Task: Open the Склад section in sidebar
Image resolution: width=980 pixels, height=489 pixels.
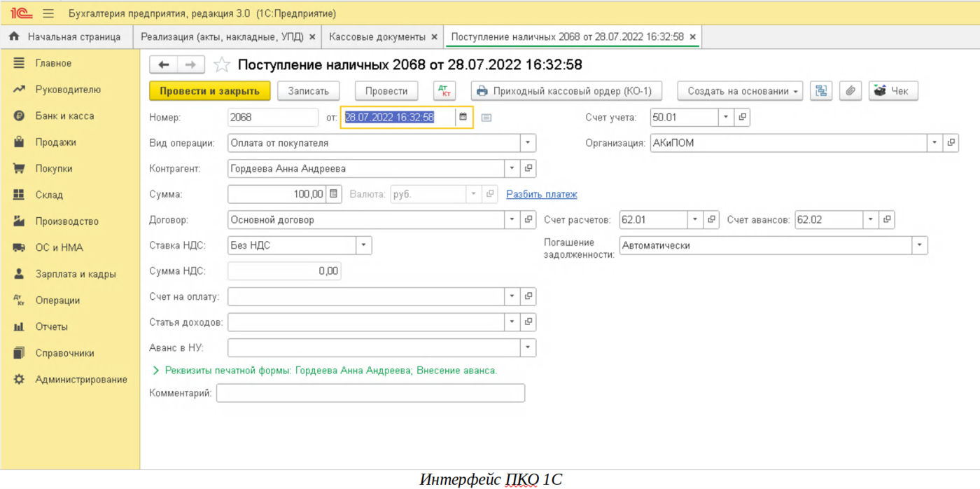Action: click(49, 195)
